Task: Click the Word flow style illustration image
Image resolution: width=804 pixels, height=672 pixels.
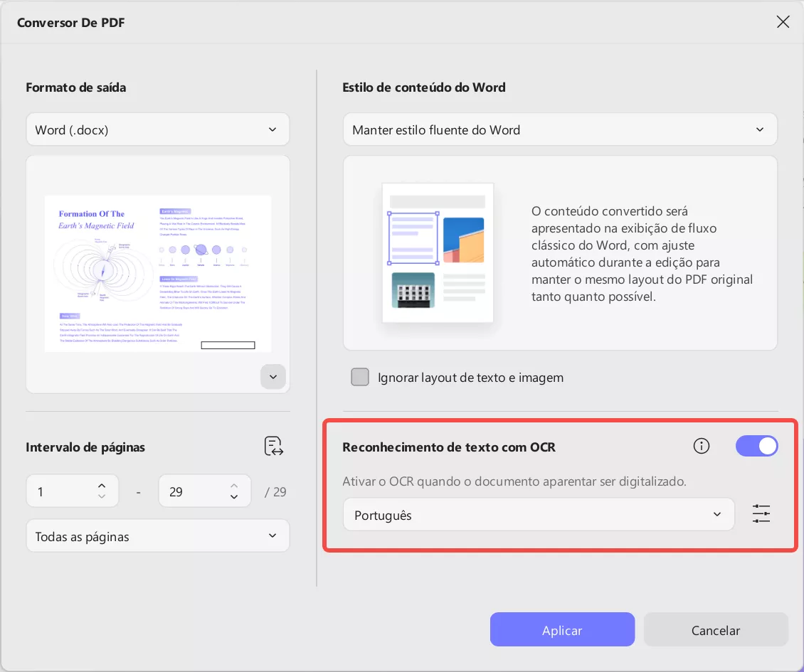Action: (437, 252)
